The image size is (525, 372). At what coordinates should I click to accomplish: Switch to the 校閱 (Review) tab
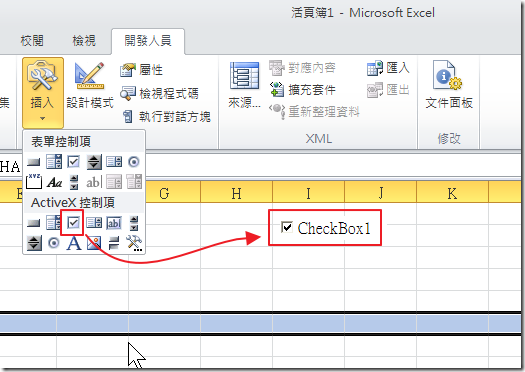[32, 41]
